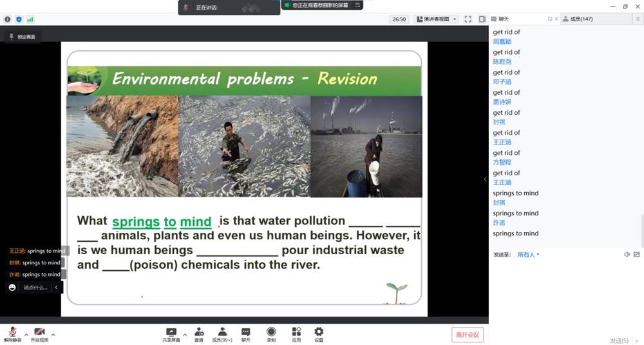Image resolution: width=644 pixels, height=345 pixels.
Task: Click the emoji smiley icon in chat overlay
Action: tap(12, 287)
